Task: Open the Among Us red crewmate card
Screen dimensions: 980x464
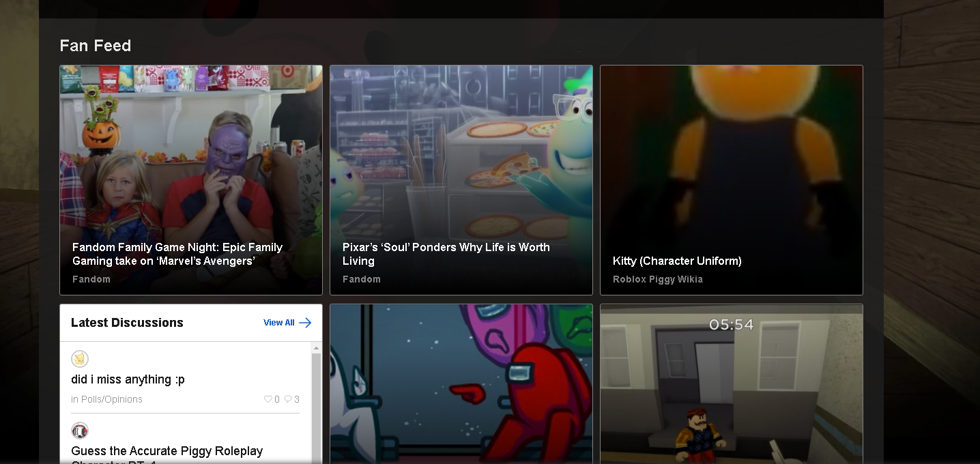Action: (461, 384)
